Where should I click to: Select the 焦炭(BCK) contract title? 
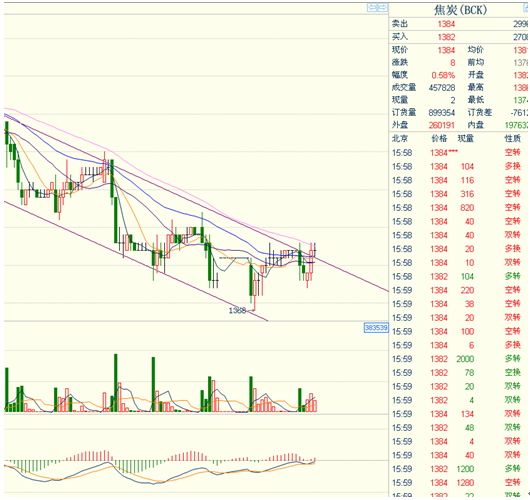coord(460,10)
